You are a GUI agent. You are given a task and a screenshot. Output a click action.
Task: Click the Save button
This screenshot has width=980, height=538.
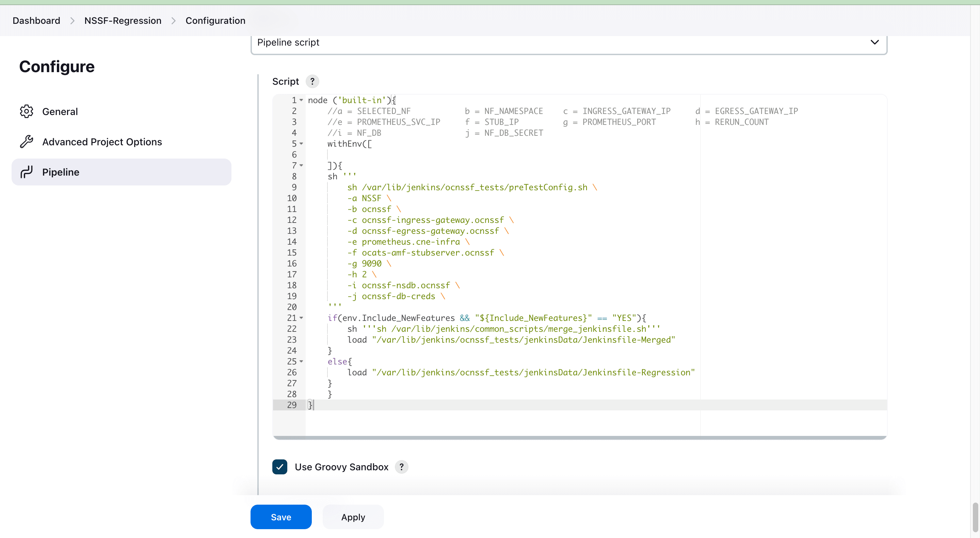click(281, 517)
